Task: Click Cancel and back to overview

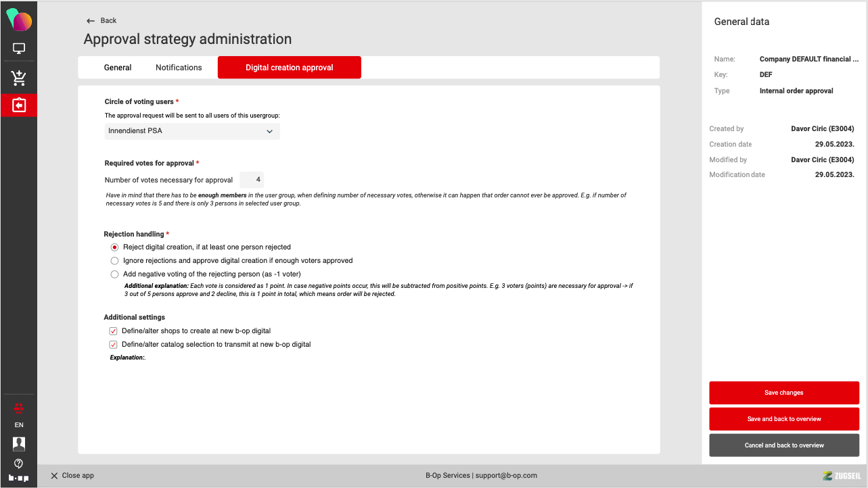Action: (x=783, y=445)
